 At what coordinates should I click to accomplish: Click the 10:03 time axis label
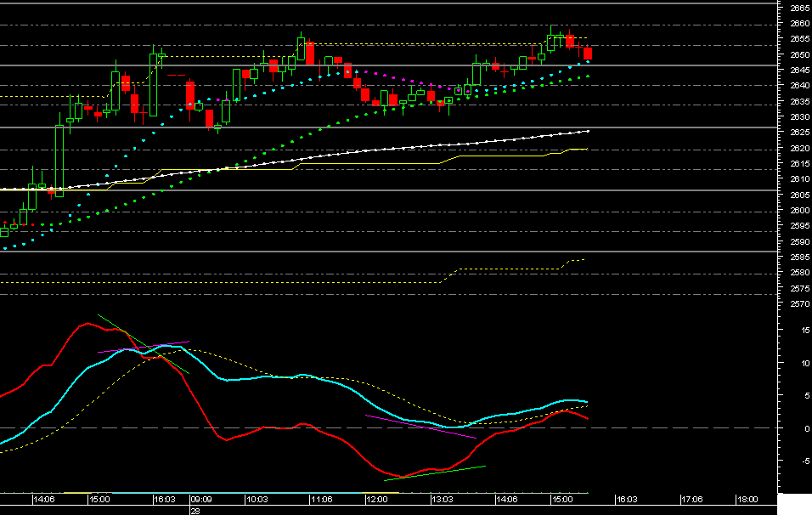coord(257,501)
